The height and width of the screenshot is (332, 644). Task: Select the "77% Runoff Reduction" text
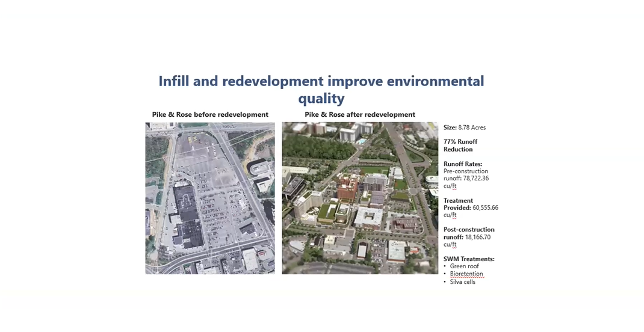[458, 145]
